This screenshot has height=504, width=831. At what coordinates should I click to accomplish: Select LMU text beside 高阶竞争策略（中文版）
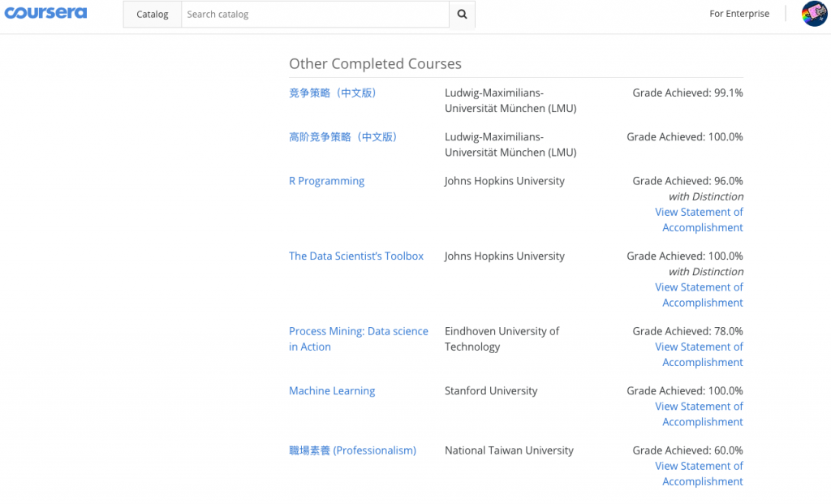(510, 144)
